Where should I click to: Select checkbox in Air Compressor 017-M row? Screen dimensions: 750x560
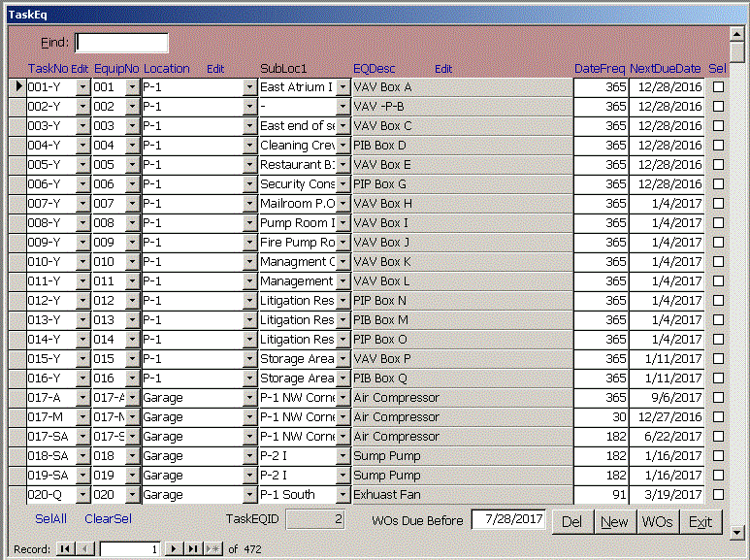pos(718,417)
